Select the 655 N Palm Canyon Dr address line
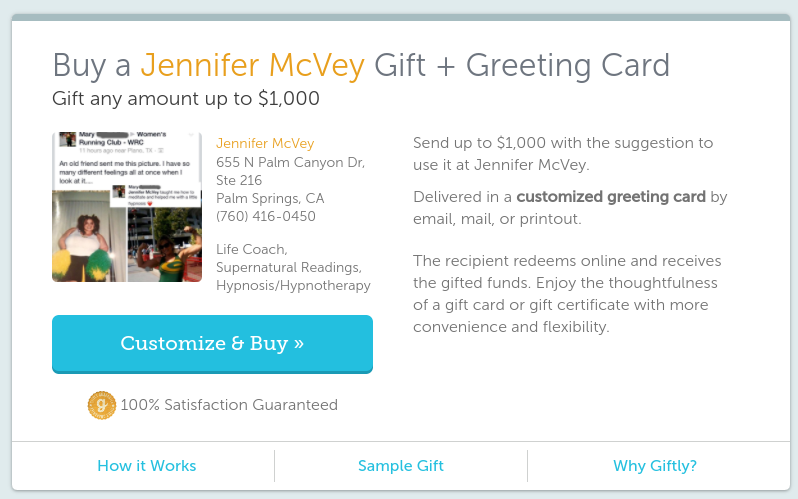798x499 pixels. [x=290, y=162]
